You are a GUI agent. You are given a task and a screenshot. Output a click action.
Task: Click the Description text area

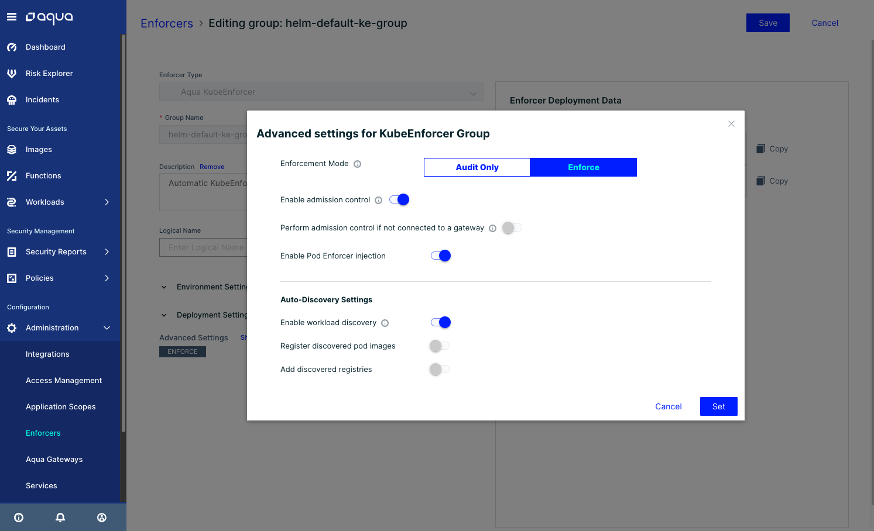[203, 192]
